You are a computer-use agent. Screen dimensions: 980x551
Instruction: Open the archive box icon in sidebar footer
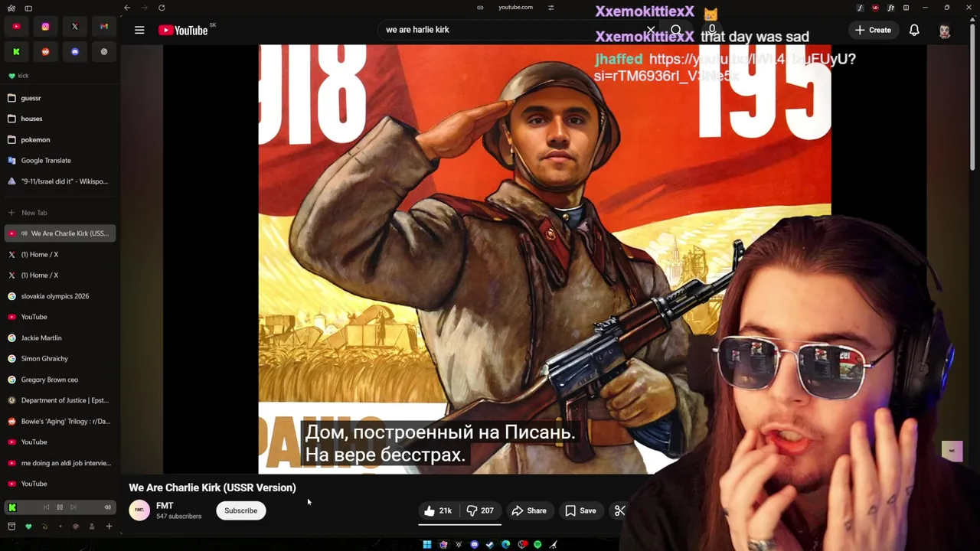[x=11, y=527]
